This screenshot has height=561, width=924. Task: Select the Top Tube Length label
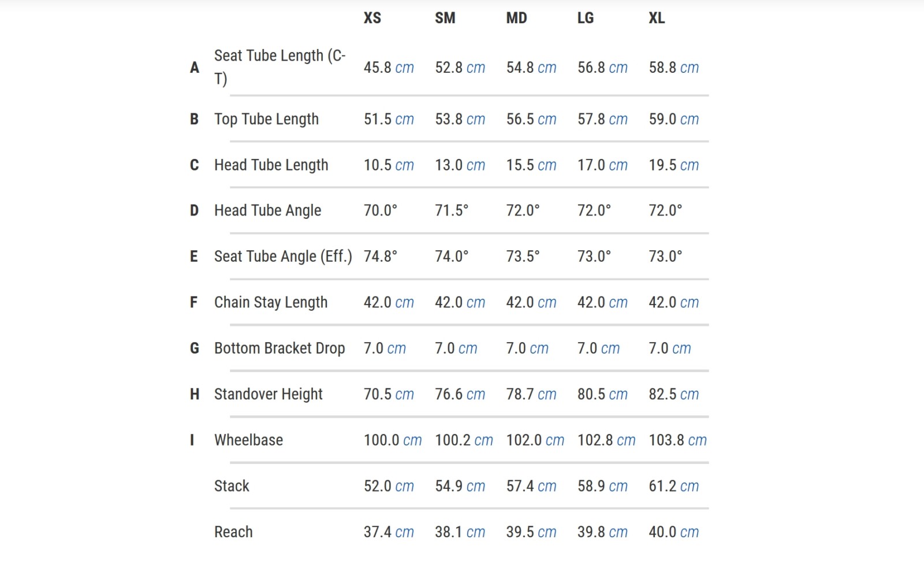(266, 119)
